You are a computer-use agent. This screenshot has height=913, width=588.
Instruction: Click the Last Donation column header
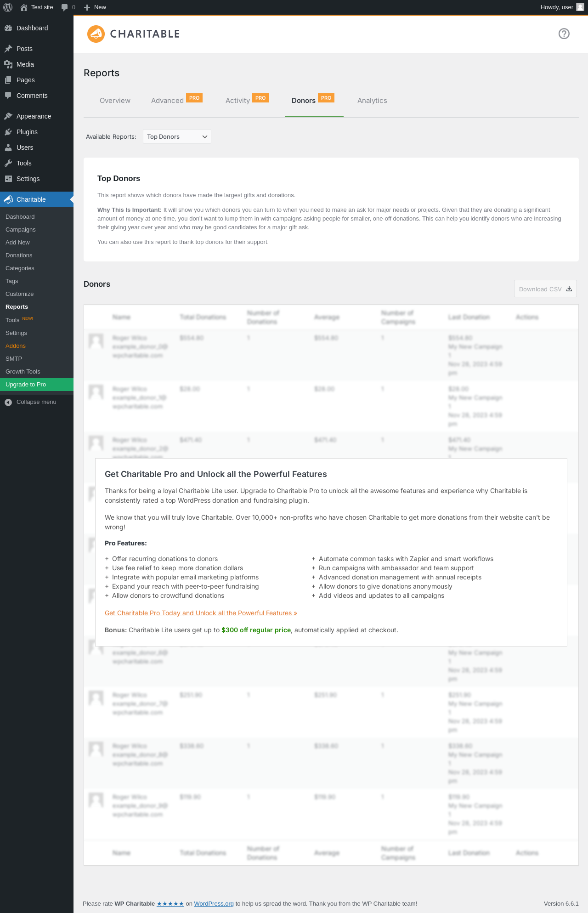point(469,317)
